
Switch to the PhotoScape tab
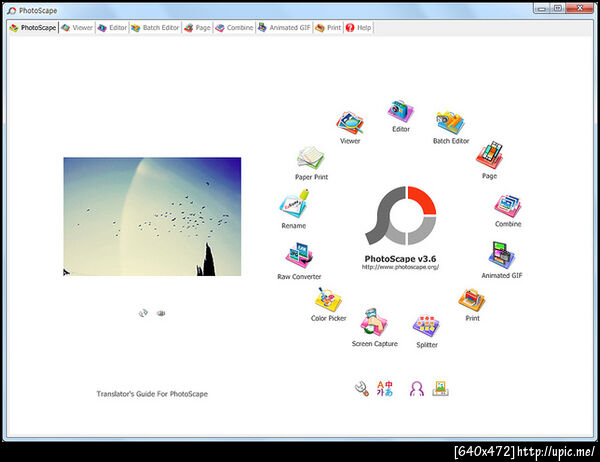coord(33,28)
